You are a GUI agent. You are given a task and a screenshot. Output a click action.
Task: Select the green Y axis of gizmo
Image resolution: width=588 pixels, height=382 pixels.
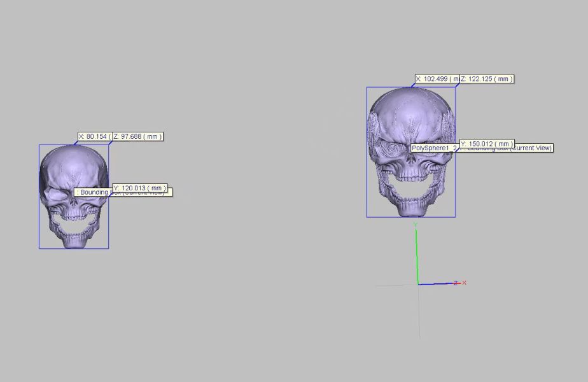417,257
